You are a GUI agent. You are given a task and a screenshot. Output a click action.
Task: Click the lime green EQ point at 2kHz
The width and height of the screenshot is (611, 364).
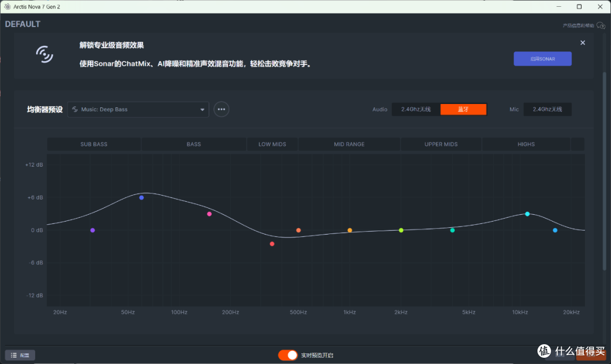pos(401,231)
